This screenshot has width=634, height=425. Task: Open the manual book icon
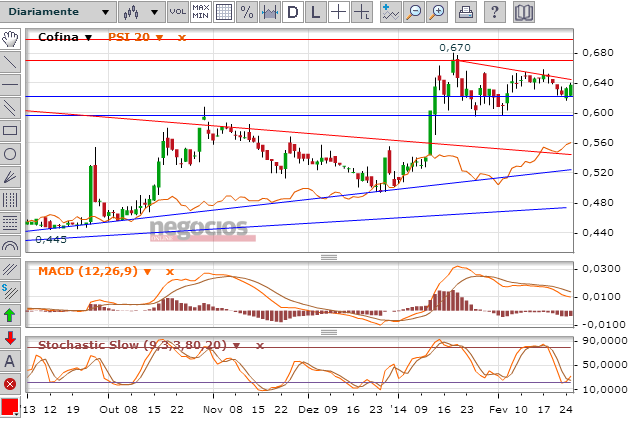click(524, 12)
